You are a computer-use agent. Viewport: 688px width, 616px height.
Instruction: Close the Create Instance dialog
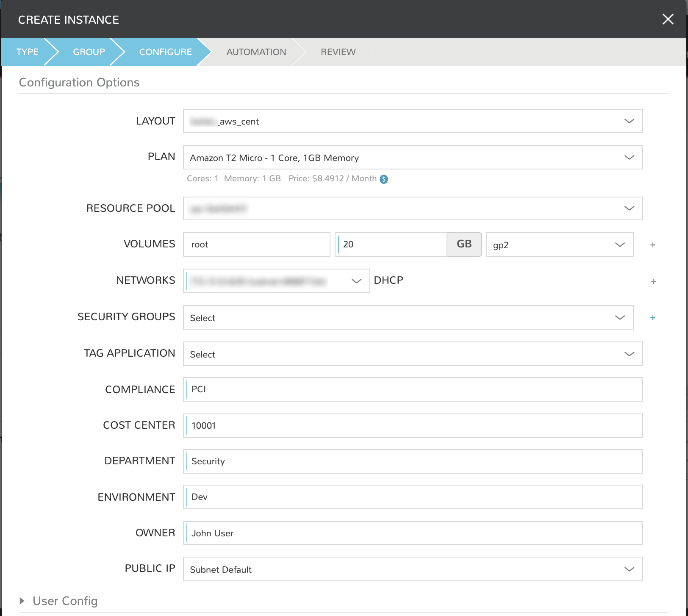(668, 19)
